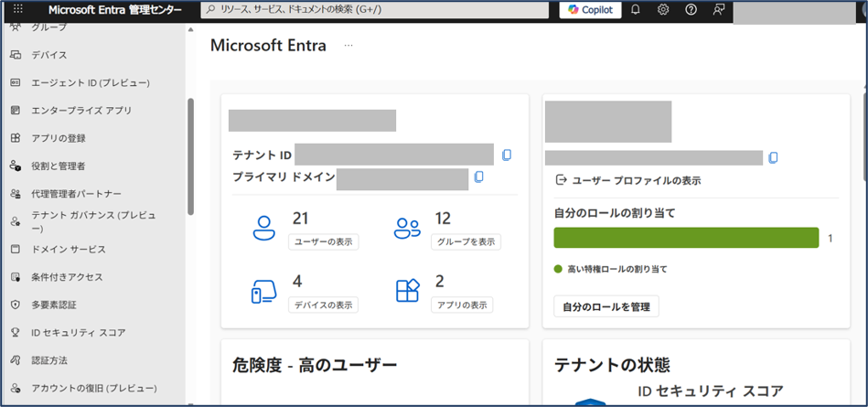Click グループを表示 button
Image resolution: width=868 pixels, height=407 pixels.
pyautogui.click(x=466, y=242)
